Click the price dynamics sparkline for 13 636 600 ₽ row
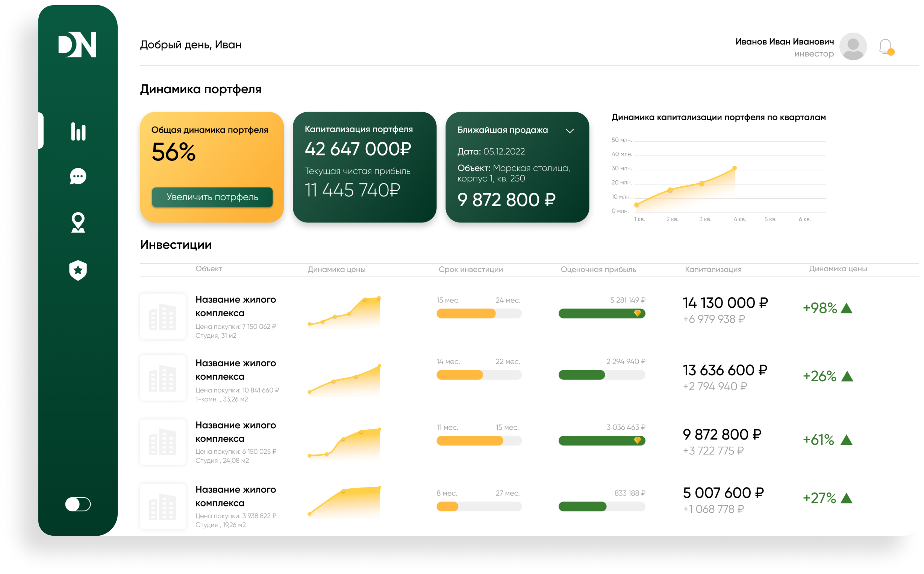Viewport: 924px width, 574px height. pos(344,381)
